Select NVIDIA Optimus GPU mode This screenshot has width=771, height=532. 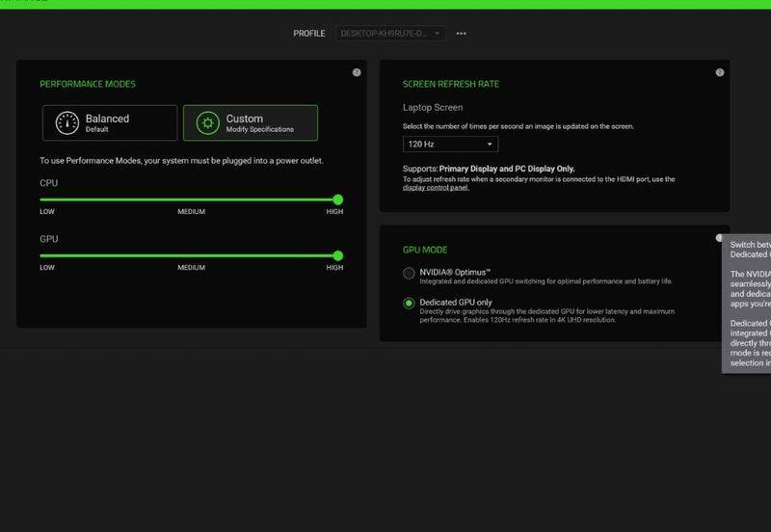click(409, 274)
